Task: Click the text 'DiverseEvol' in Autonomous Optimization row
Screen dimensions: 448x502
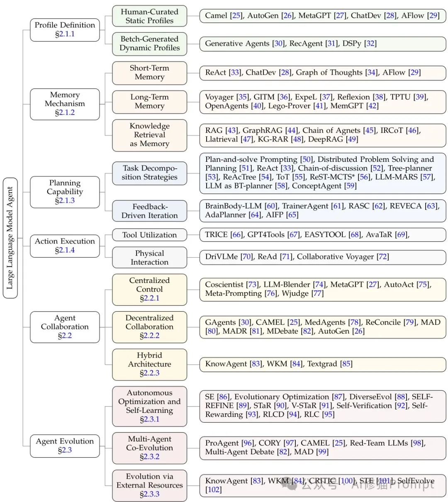Action: point(371,397)
